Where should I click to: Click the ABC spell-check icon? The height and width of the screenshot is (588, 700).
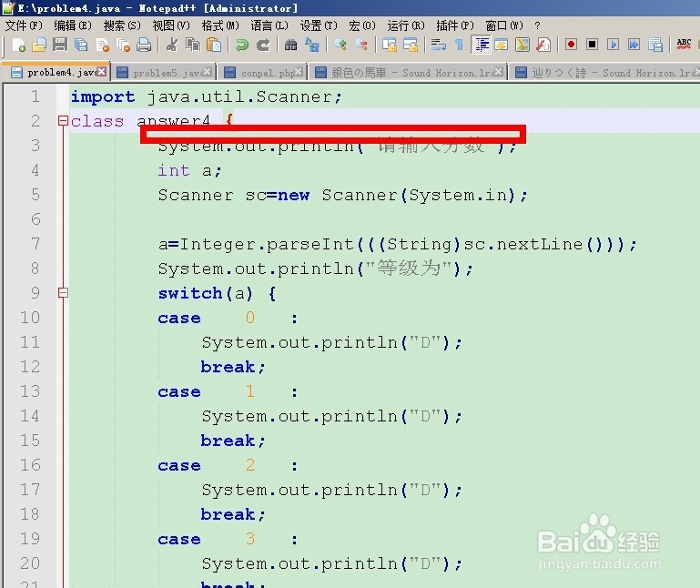pyautogui.click(x=684, y=46)
